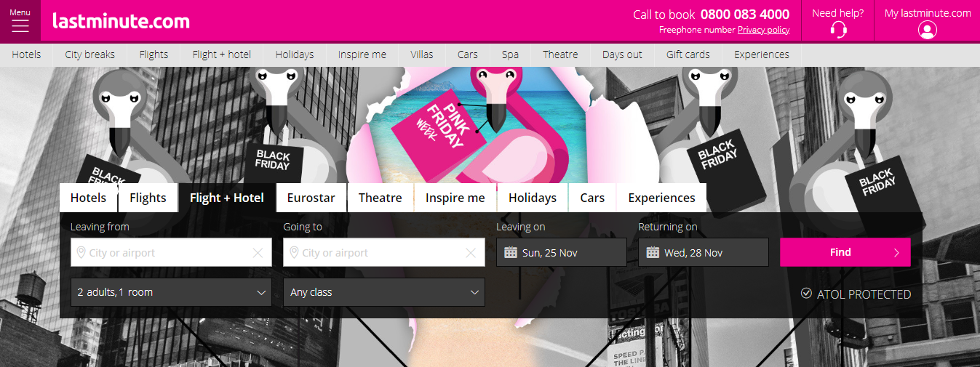This screenshot has height=367, width=980.
Task: Pick the Sun, 25 Nov departure date
Action: pyautogui.click(x=562, y=252)
